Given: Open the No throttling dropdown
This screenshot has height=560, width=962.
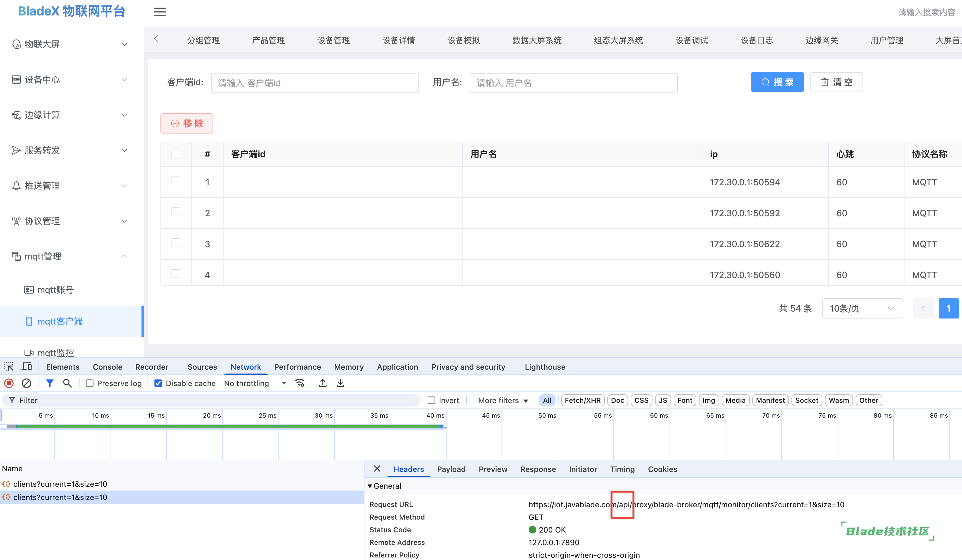Looking at the screenshot, I should [255, 383].
